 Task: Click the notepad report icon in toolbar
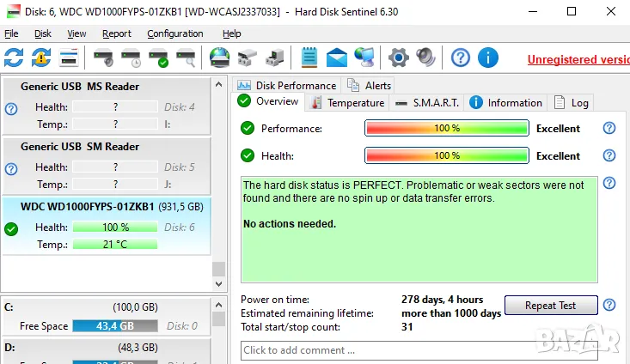[x=309, y=58]
